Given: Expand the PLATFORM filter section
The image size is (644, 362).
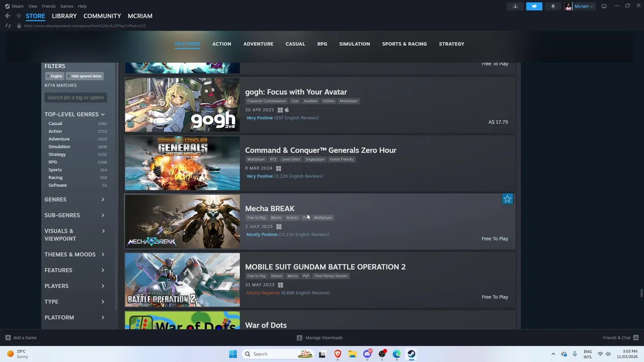Looking at the screenshot, I should [x=74, y=318].
